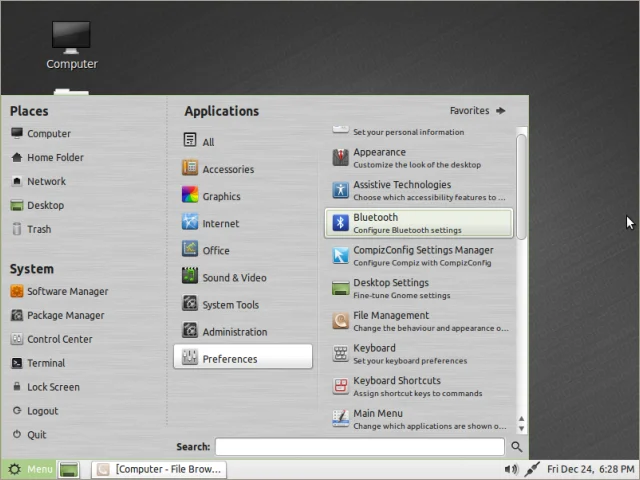
Task: Select the Administration category icon
Action: 190,330
